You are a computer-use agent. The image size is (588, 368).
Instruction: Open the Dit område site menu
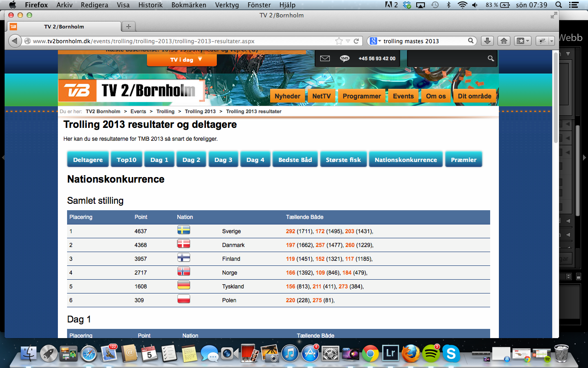[475, 96]
